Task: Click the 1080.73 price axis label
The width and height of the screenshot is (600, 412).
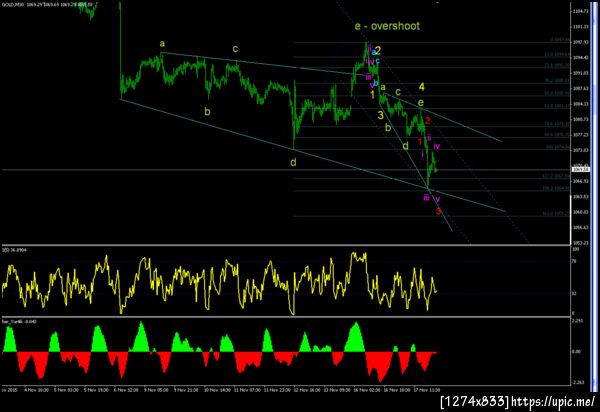Action: click(x=580, y=119)
